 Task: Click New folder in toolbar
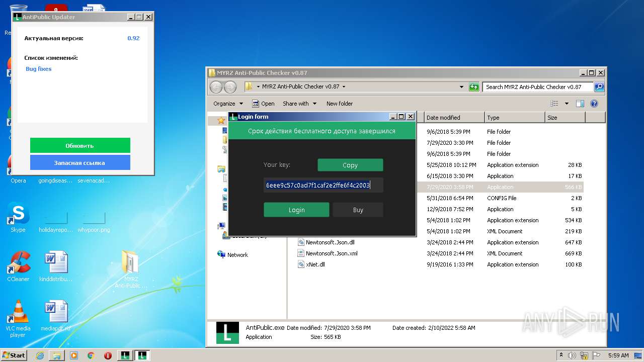coord(340,104)
